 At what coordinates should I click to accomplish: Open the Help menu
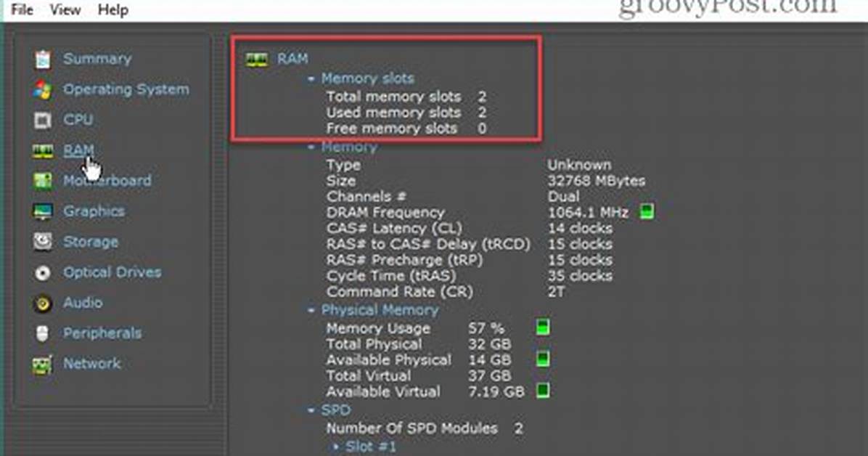113,10
